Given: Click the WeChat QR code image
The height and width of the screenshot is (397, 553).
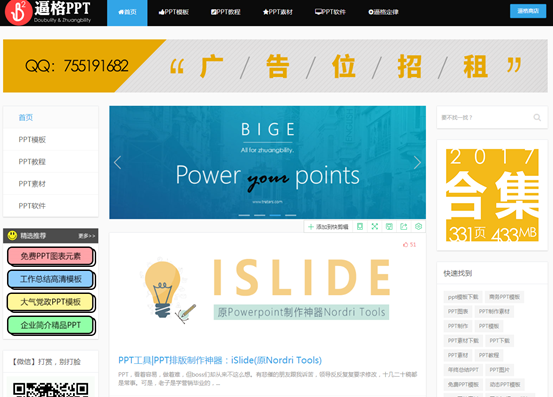Looking at the screenshot, I should pyautogui.click(x=51, y=389).
